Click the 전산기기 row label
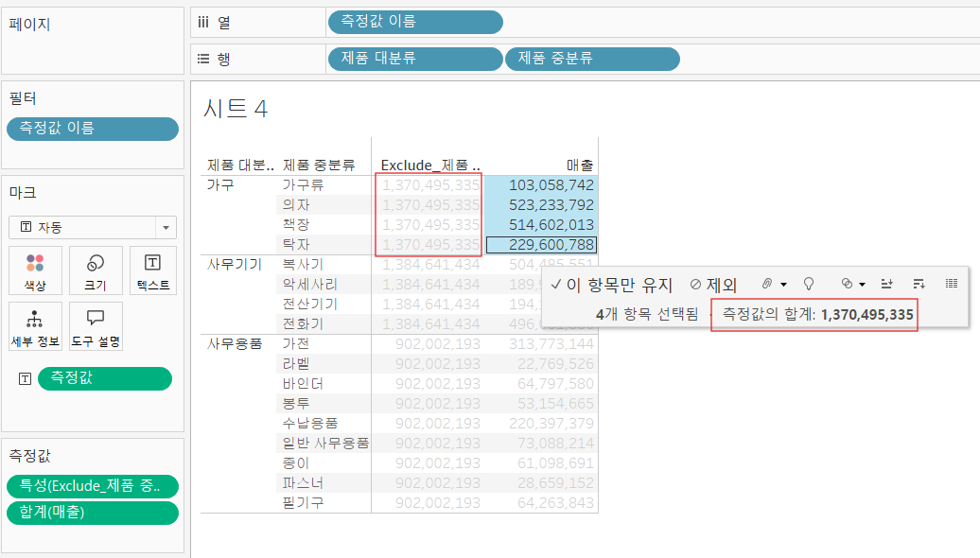The height and width of the screenshot is (558, 980). 310,305
